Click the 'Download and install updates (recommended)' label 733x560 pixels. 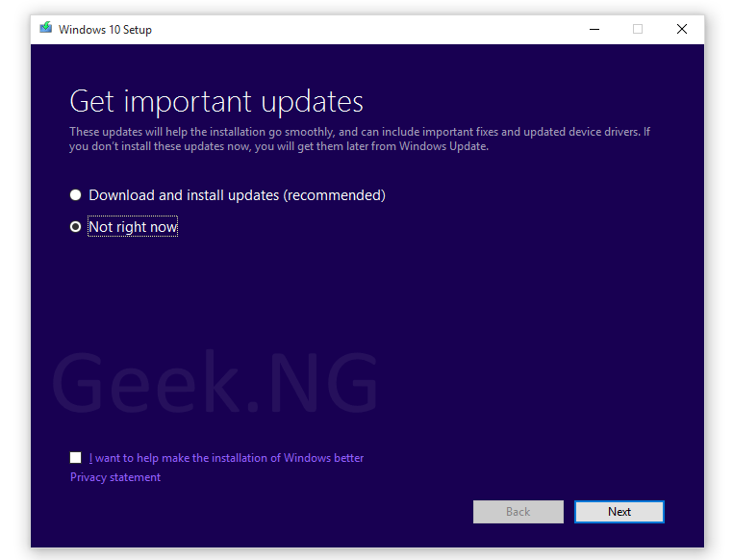coord(237,195)
